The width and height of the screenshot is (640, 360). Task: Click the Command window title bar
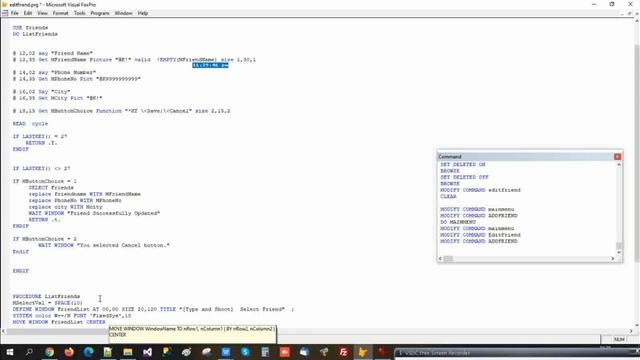click(526, 157)
